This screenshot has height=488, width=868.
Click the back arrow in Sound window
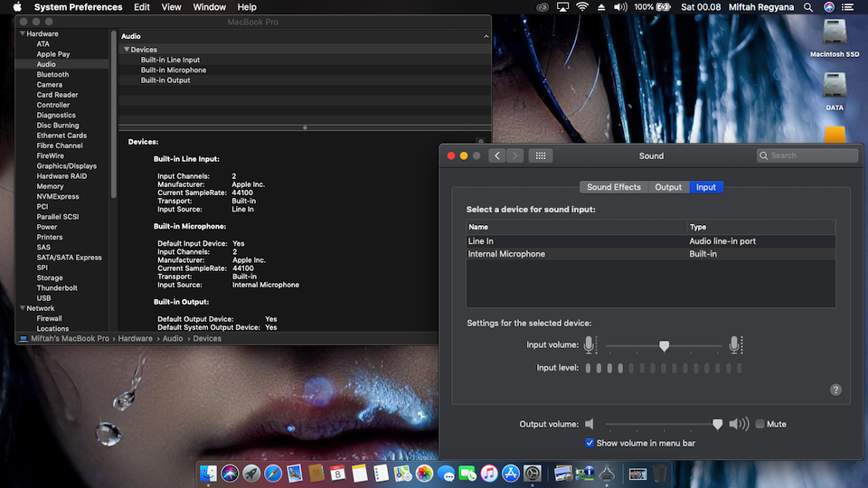click(497, 155)
